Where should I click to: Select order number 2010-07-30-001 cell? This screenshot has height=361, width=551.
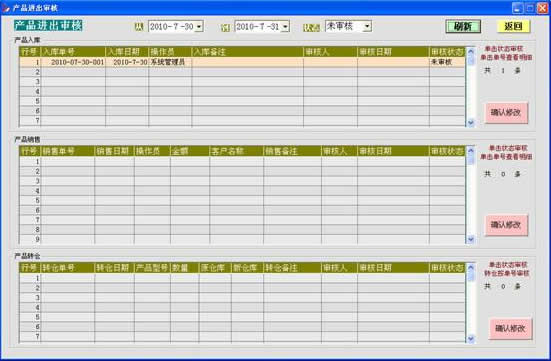(x=73, y=62)
